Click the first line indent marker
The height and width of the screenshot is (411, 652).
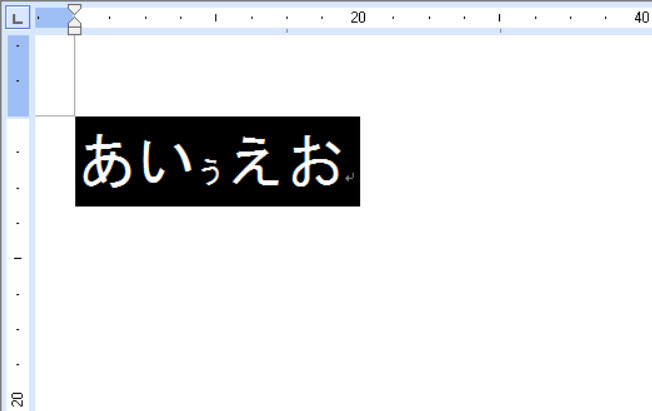tap(74, 10)
